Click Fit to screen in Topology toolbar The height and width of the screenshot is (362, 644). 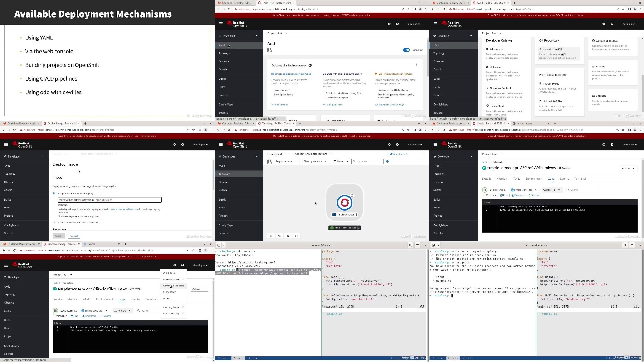288,236
